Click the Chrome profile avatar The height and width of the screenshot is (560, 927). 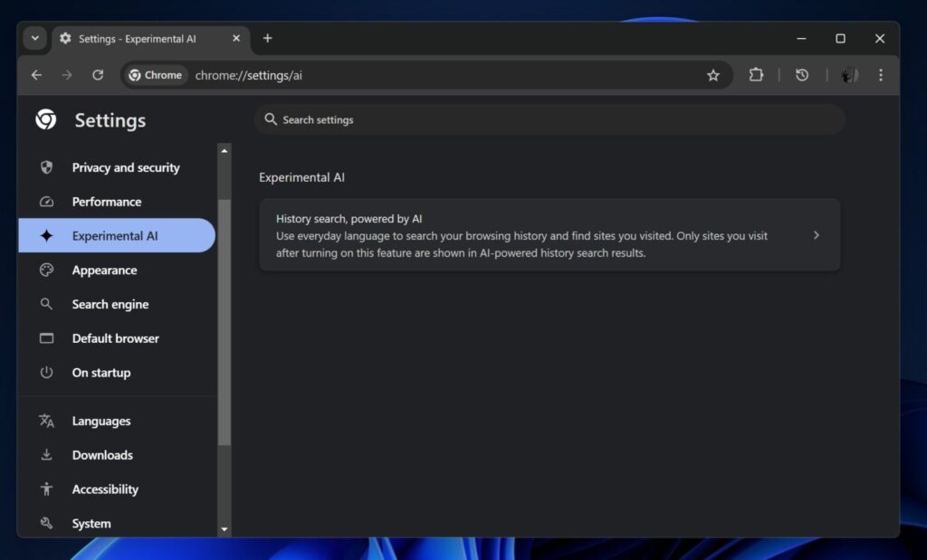pos(847,75)
